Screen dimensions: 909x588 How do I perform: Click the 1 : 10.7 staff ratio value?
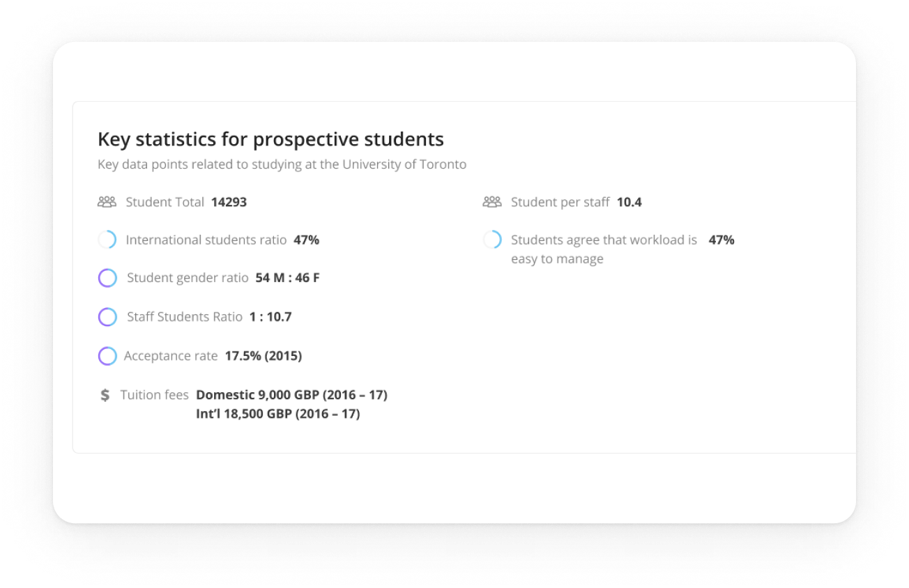270,316
